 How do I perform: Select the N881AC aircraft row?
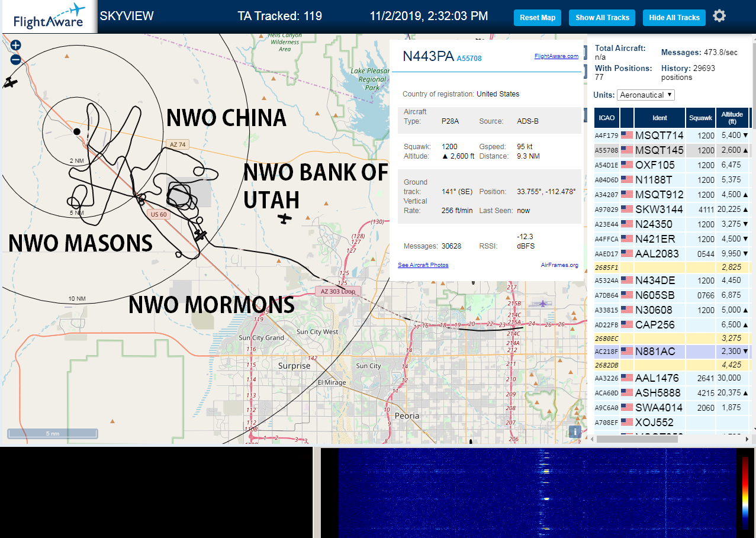(673, 352)
